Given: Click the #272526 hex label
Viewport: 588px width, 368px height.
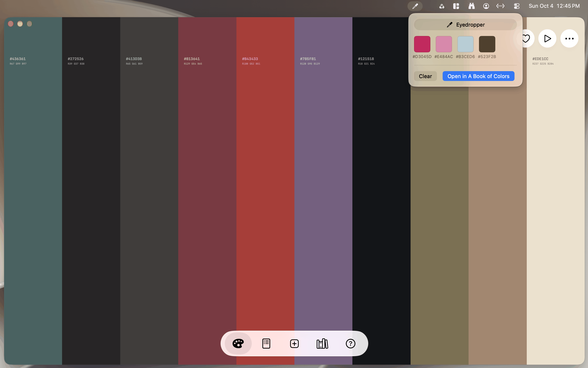Looking at the screenshot, I should [x=76, y=59].
